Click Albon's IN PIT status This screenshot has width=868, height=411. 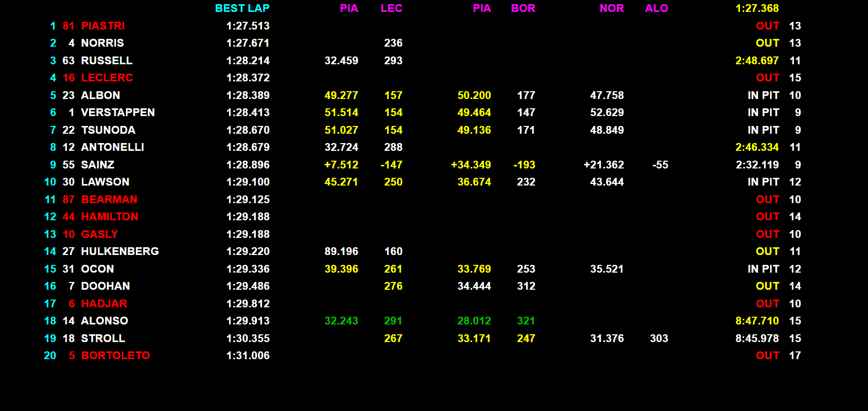pyautogui.click(x=763, y=95)
